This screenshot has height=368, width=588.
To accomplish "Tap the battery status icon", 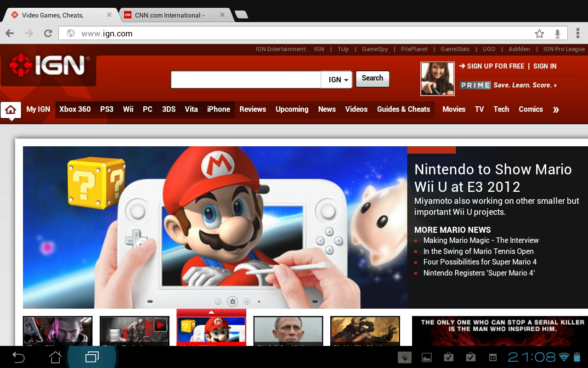I will [x=577, y=357].
